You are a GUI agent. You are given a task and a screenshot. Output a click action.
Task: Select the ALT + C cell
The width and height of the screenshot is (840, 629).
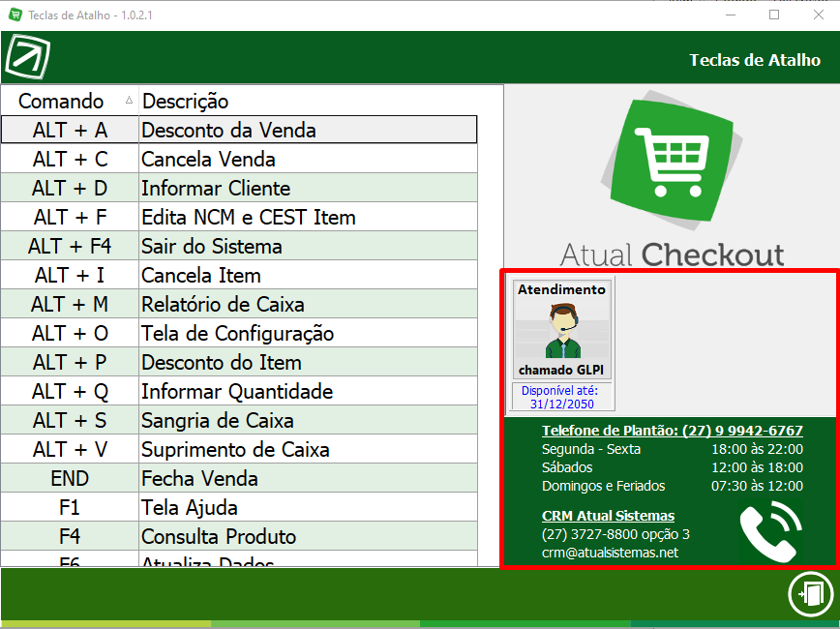[x=70, y=159]
